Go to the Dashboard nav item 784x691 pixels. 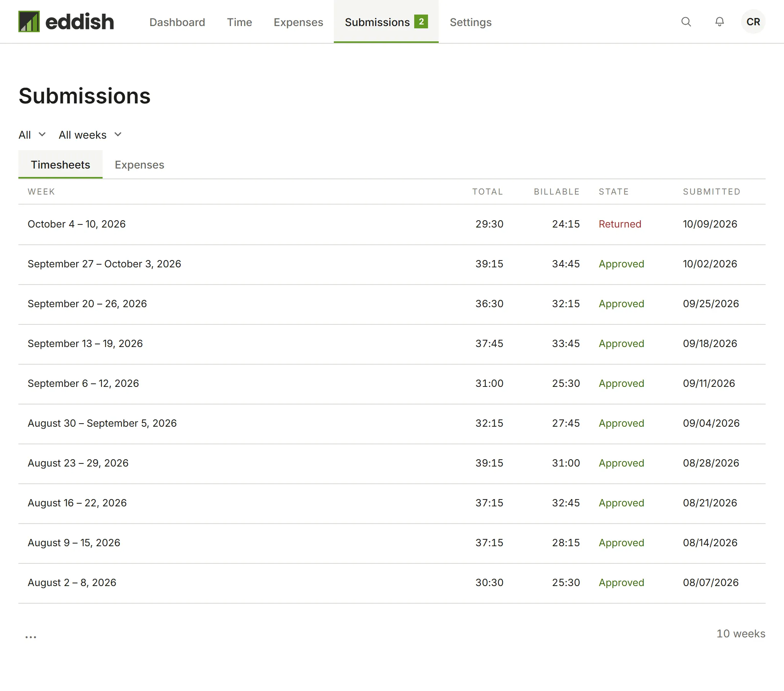point(177,22)
